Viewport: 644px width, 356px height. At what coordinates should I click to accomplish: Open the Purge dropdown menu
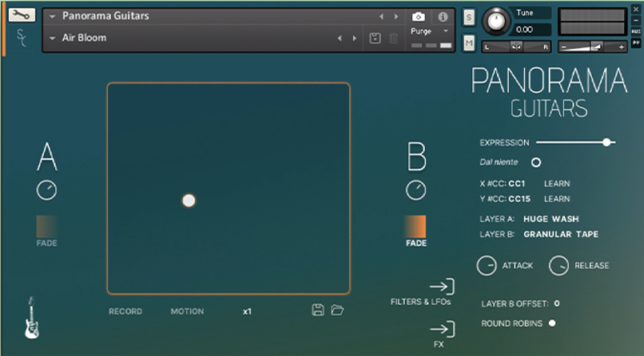(446, 31)
